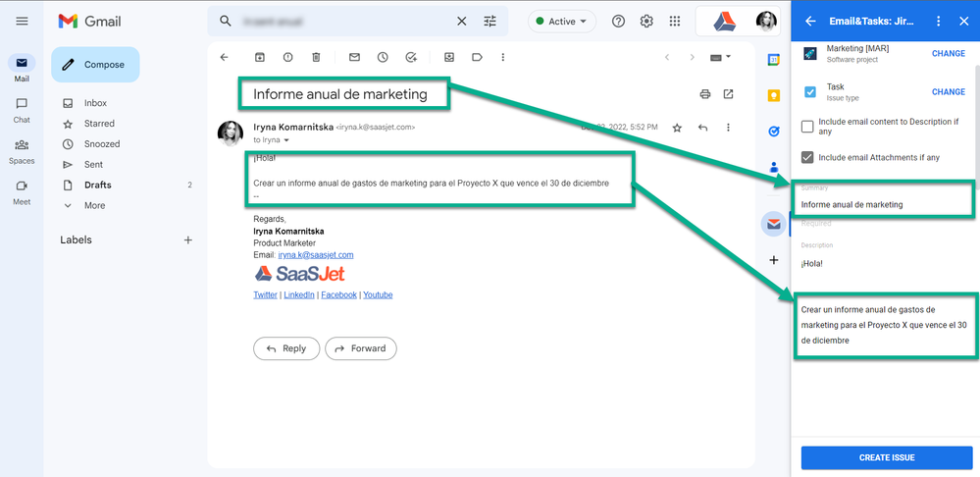Open the Starred folder

99,124
